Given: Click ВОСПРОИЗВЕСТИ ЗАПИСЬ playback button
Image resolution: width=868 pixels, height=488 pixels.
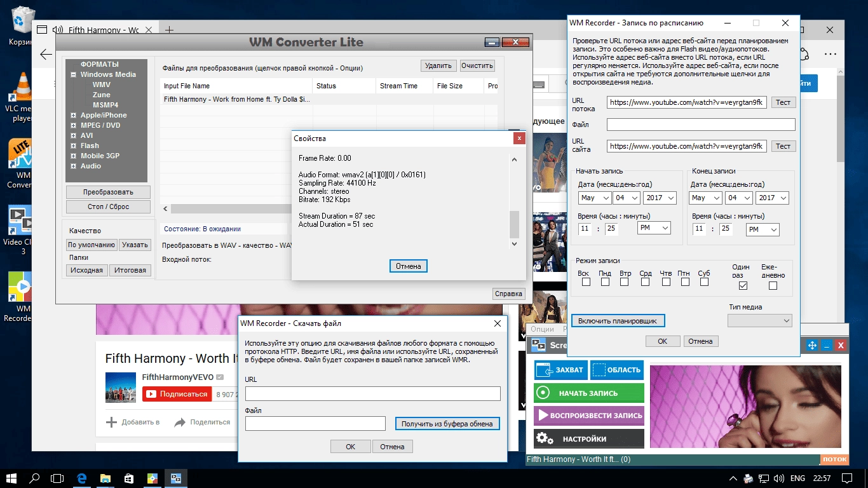Looking at the screenshot, I should click(x=589, y=416).
